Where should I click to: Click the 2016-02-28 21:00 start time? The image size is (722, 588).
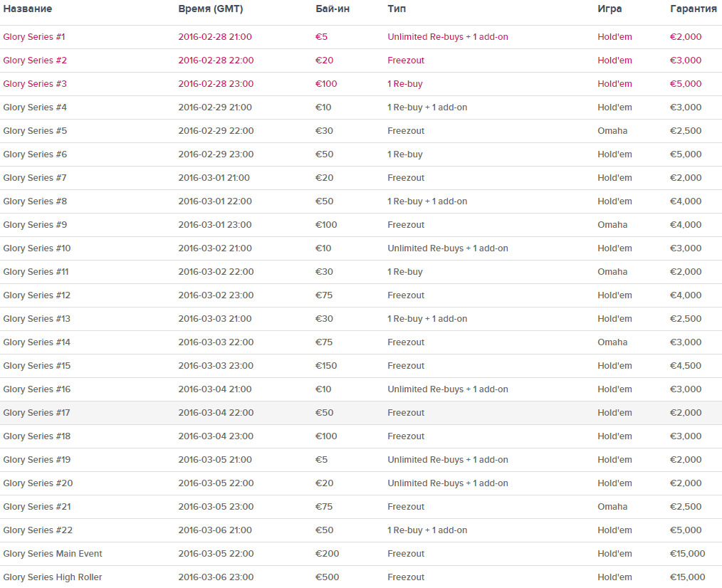point(215,37)
